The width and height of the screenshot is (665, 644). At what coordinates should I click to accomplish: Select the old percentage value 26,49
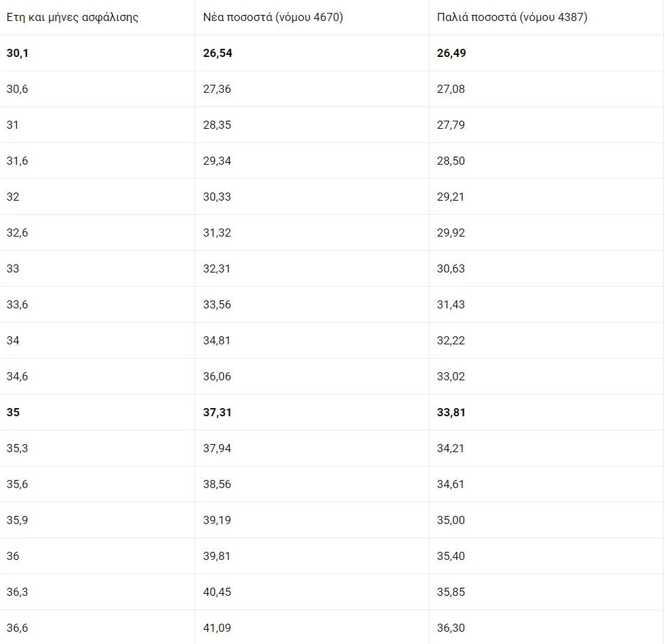point(451,53)
